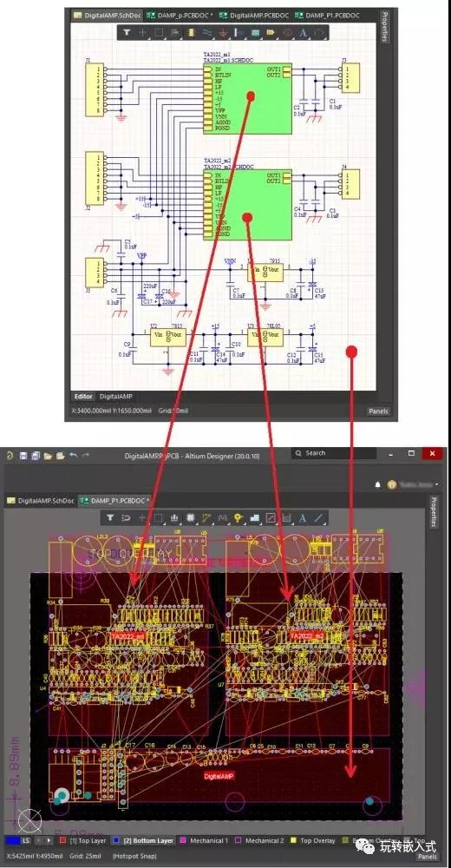The height and width of the screenshot is (868, 451).
Task: Click the Panels button in PCB status bar
Action: (x=428, y=857)
